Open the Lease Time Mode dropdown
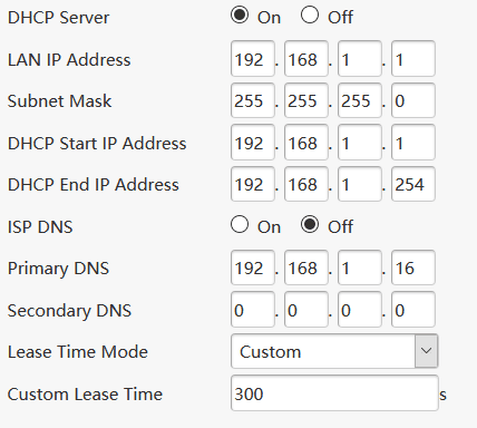Viewport: 477px width, 428px height. tap(334, 351)
